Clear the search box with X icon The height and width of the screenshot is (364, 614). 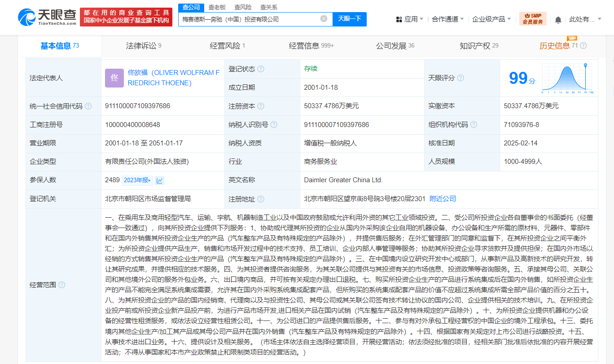pyautogui.click(x=324, y=19)
